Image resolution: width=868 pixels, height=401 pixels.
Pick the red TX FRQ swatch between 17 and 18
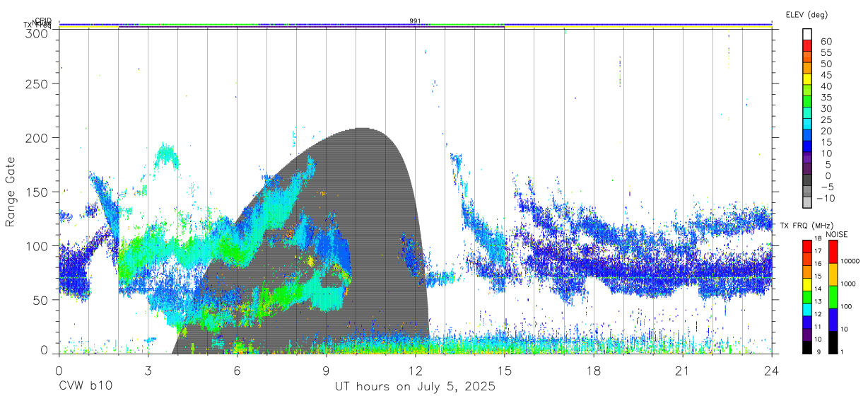point(807,246)
